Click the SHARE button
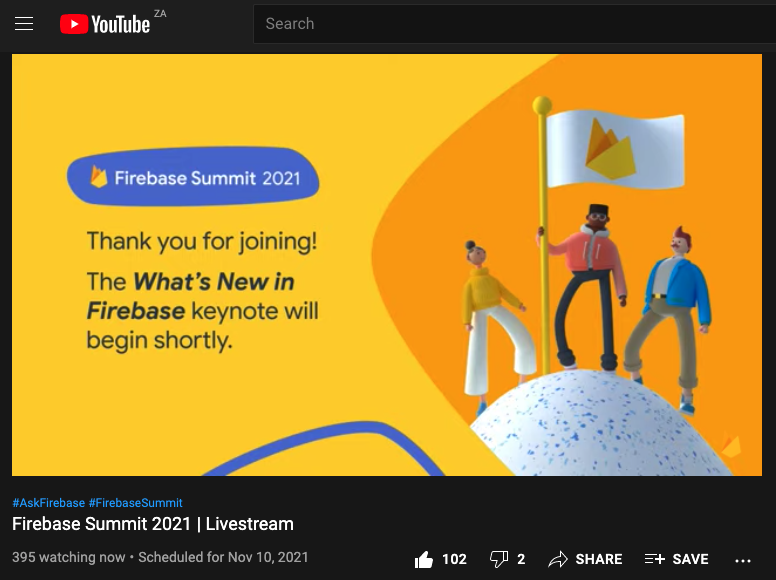The width and height of the screenshot is (776, 580). coord(585,559)
